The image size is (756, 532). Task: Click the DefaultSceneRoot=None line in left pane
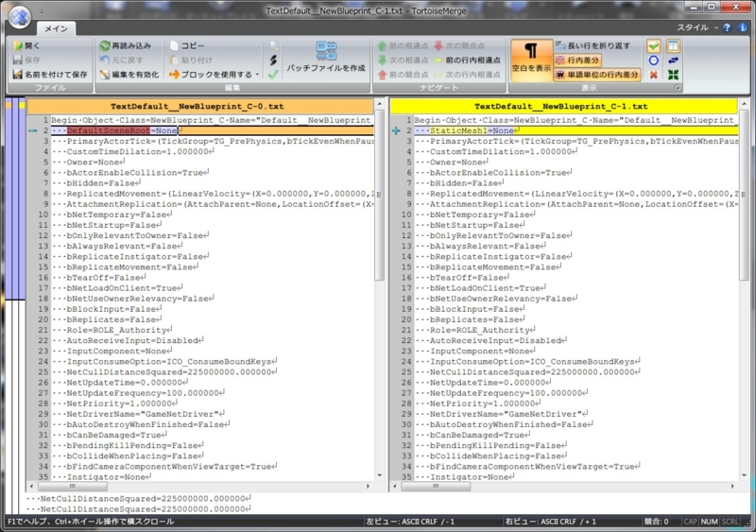212,130
